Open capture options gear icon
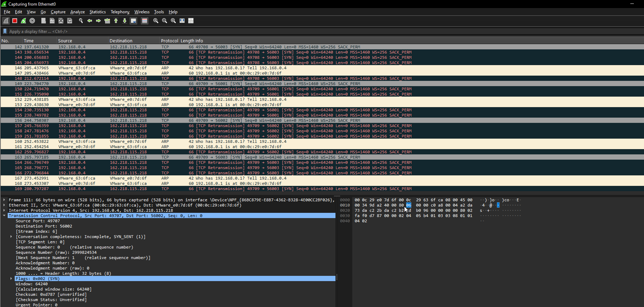The width and height of the screenshot is (644, 307). [32, 21]
